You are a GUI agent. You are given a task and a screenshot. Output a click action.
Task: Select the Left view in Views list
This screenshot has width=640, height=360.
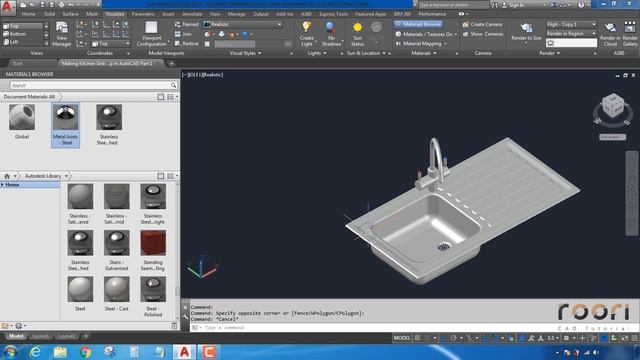tap(22, 42)
